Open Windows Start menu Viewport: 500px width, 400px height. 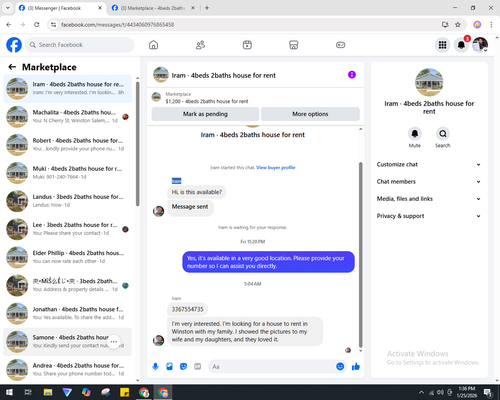click(x=9, y=392)
